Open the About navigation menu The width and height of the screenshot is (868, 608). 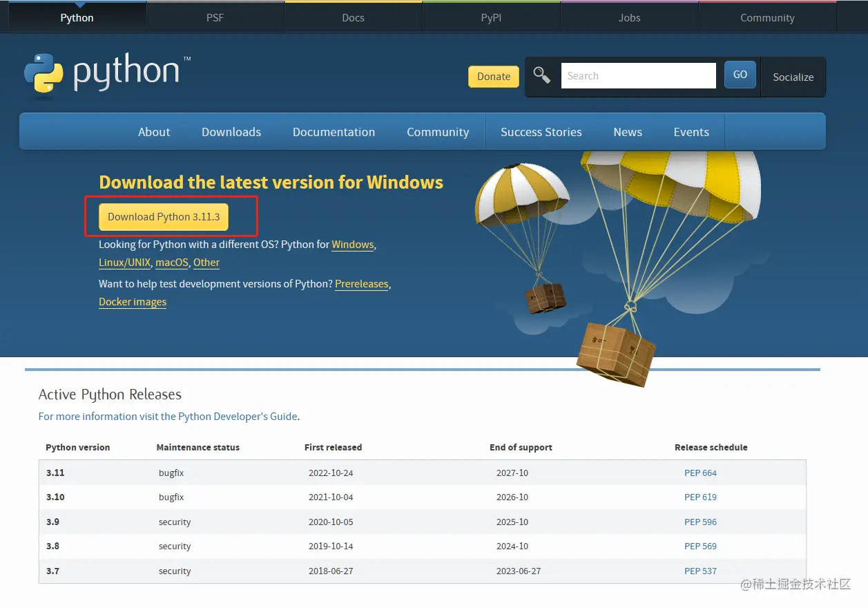coord(154,132)
